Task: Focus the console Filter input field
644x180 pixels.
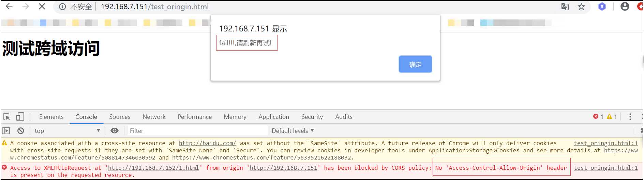Action: tap(197, 130)
